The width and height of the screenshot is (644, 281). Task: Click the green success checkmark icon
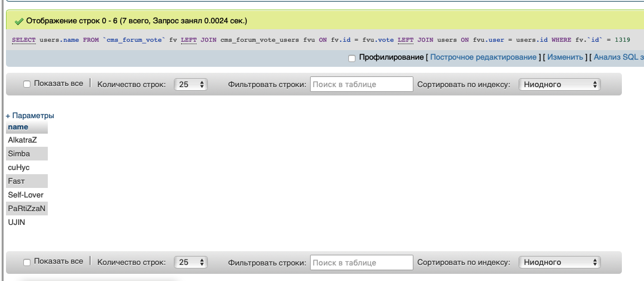(x=19, y=20)
